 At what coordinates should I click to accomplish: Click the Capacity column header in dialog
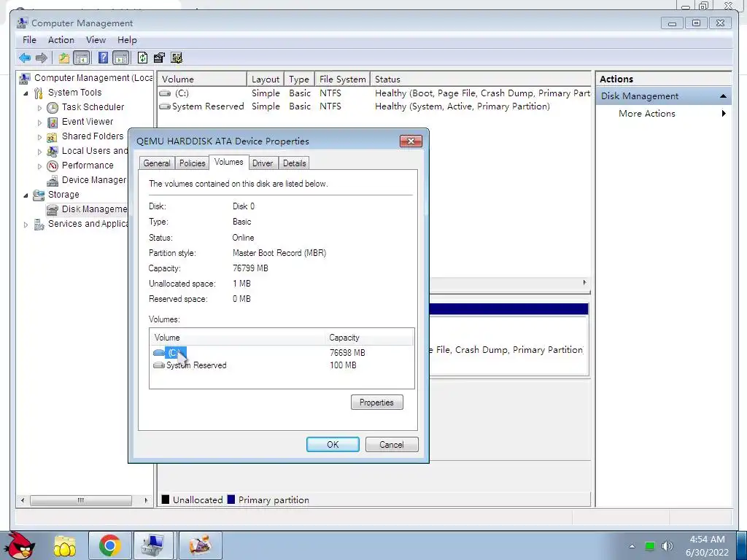tap(369, 338)
